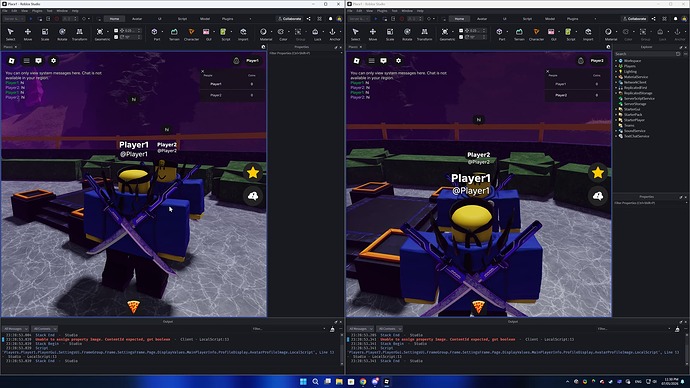Open notifications bell in left Studio window
690x388 pixels.
pyautogui.click(x=330, y=19)
